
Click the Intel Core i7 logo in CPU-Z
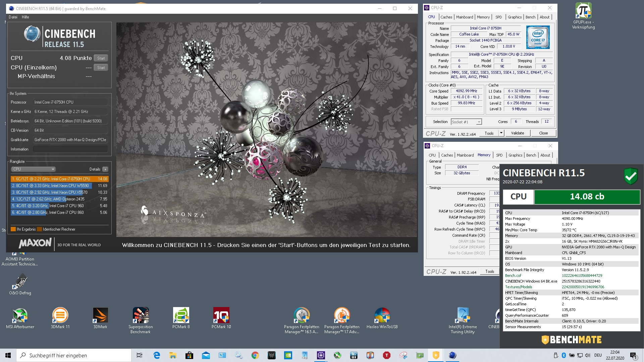click(538, 37)
